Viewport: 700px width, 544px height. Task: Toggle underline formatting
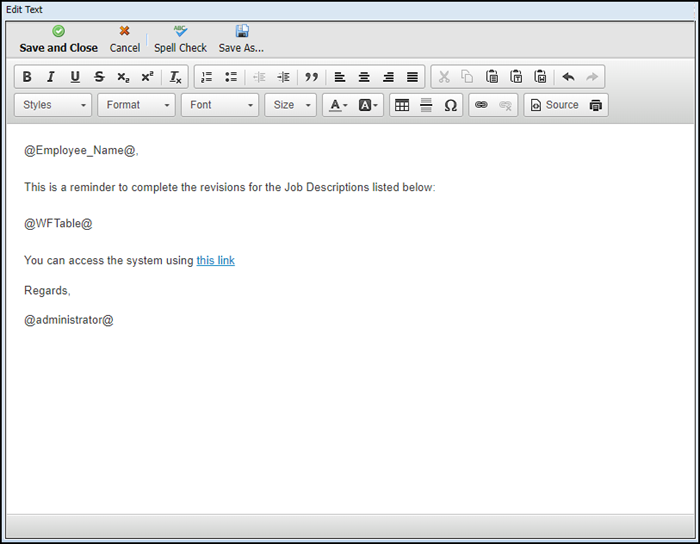pyautogui.click(x=75, y=77)
